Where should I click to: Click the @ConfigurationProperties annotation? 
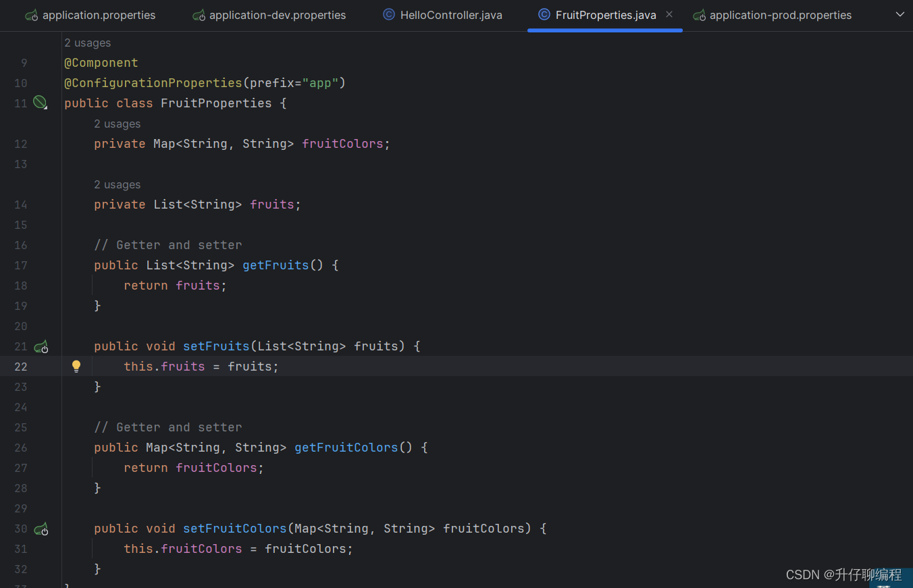click(x=153, y=83)
